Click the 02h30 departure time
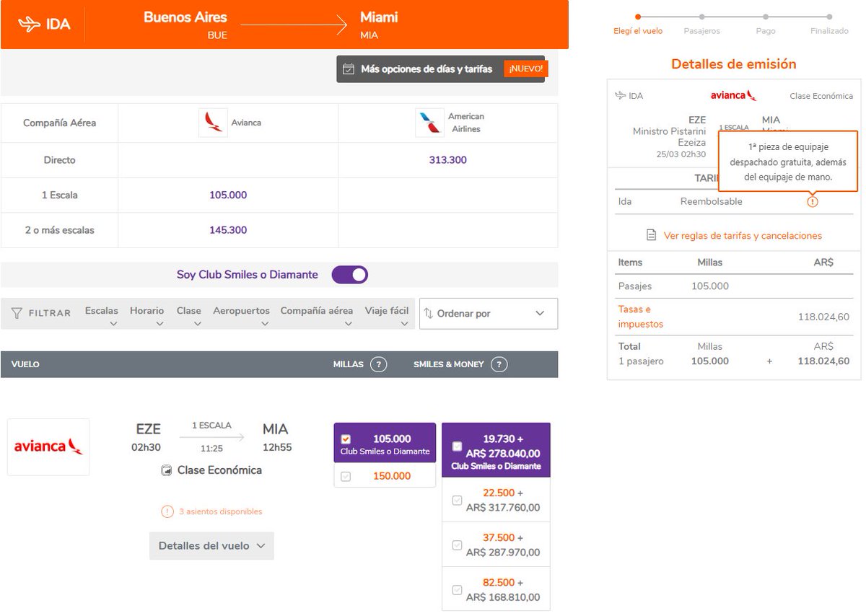 point(146,447)
